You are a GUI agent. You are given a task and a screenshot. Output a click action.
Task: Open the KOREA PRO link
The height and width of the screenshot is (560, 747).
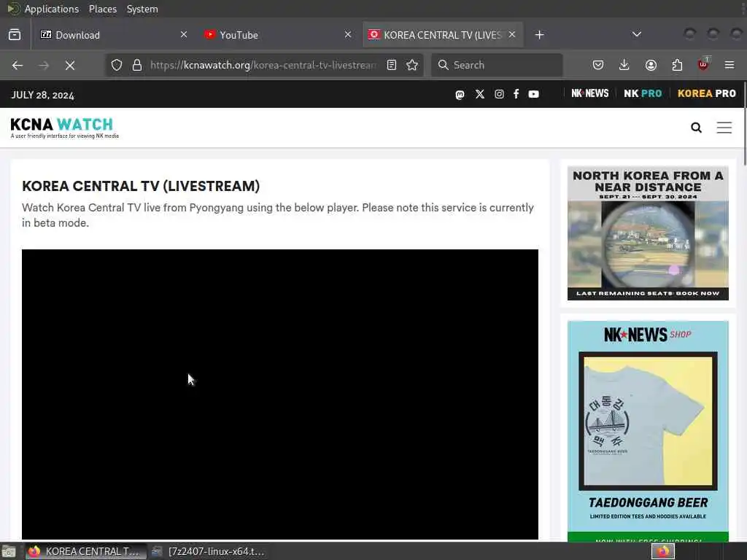click(x=706, y=93)
